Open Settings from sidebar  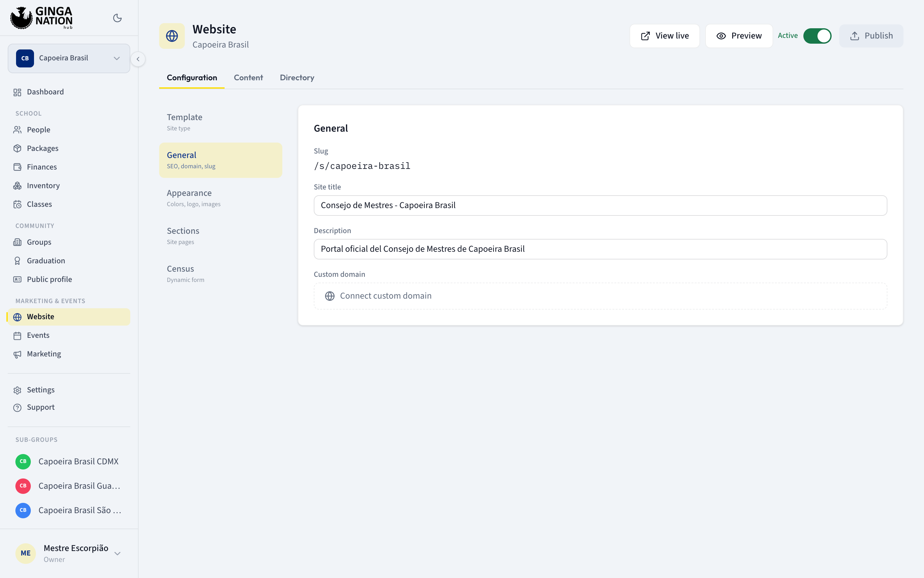69,390
